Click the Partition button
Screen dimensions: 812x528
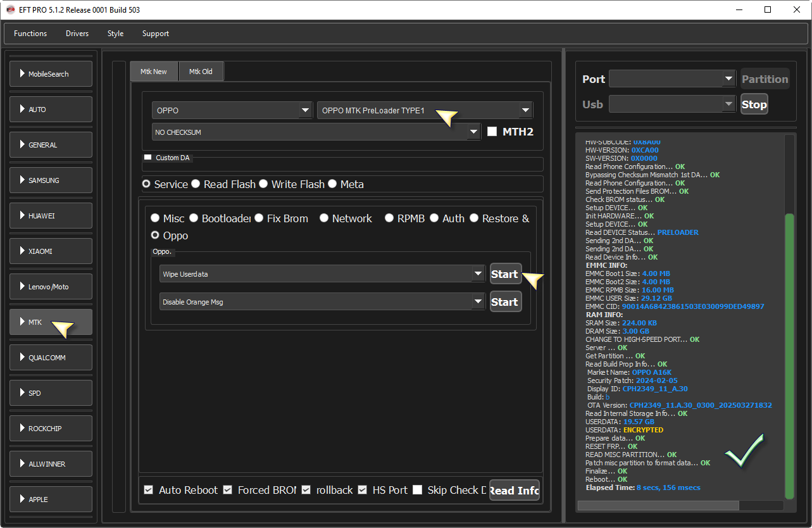point(765,79)
